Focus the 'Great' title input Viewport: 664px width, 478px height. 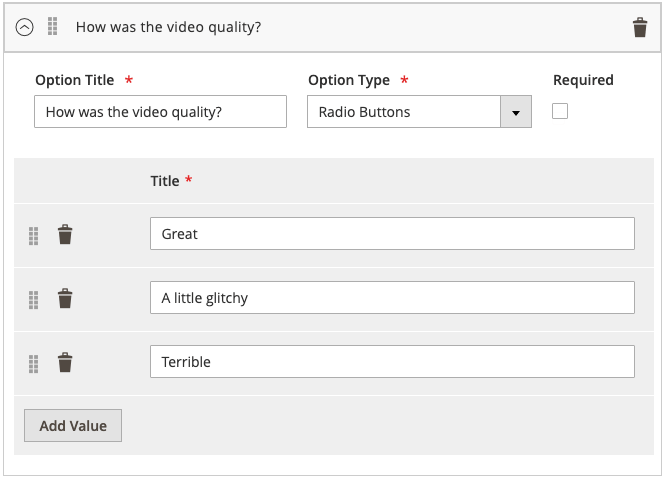392,234
